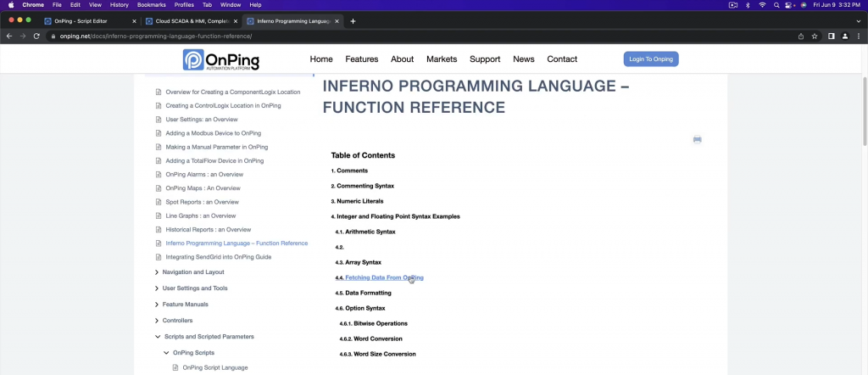Click the Bluetooth icon in the menu bar

tap(748, 5)
